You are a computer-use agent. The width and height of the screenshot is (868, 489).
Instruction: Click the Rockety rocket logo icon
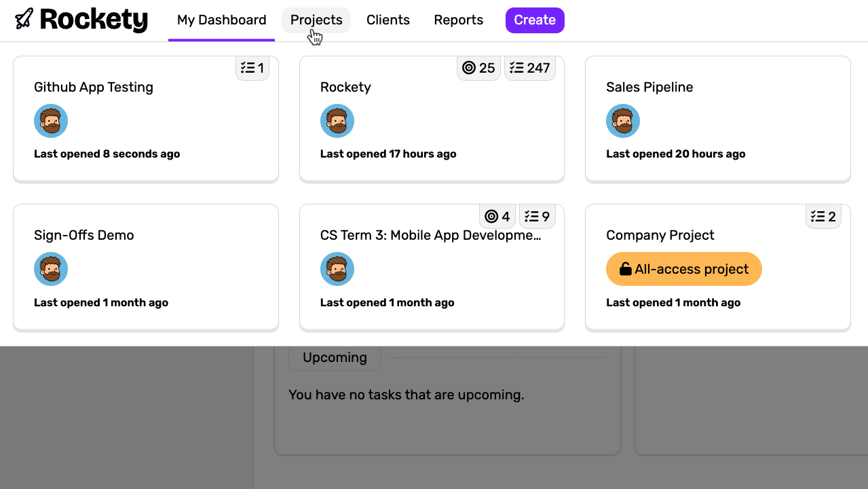(24, 19)
